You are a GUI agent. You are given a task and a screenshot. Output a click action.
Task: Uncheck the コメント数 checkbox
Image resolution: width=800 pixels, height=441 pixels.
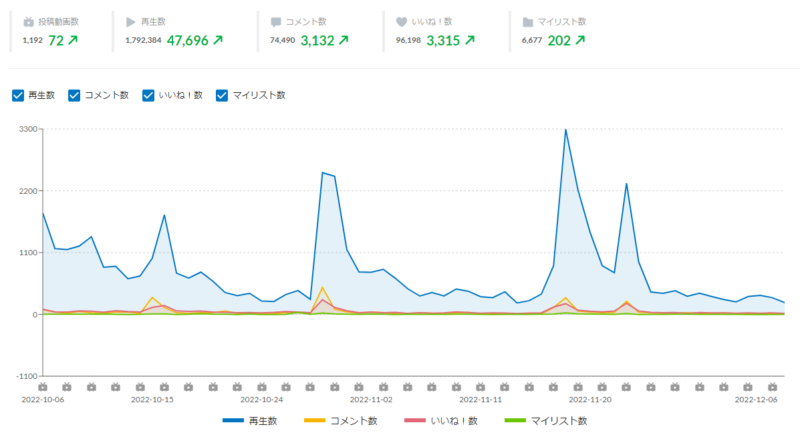[74, 95]
